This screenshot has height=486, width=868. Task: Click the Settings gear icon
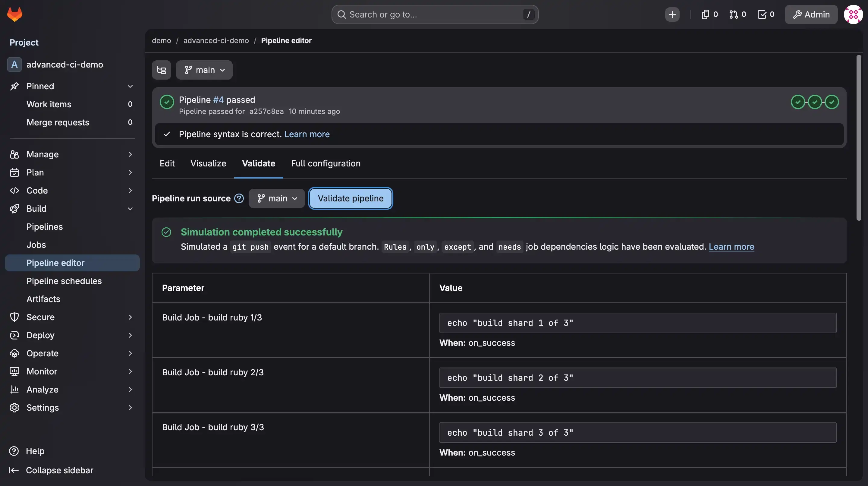(14, 408)
